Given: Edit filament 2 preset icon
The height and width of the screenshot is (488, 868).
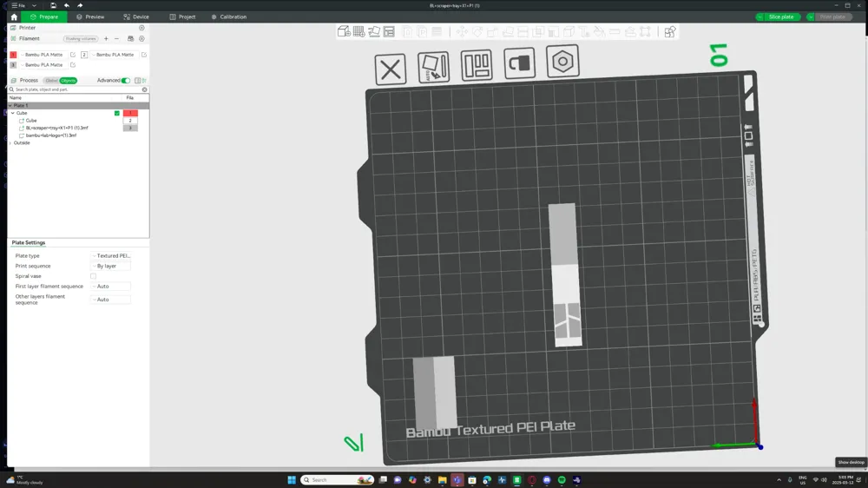Looking at the screenshot, I should (x=144, y=55).
